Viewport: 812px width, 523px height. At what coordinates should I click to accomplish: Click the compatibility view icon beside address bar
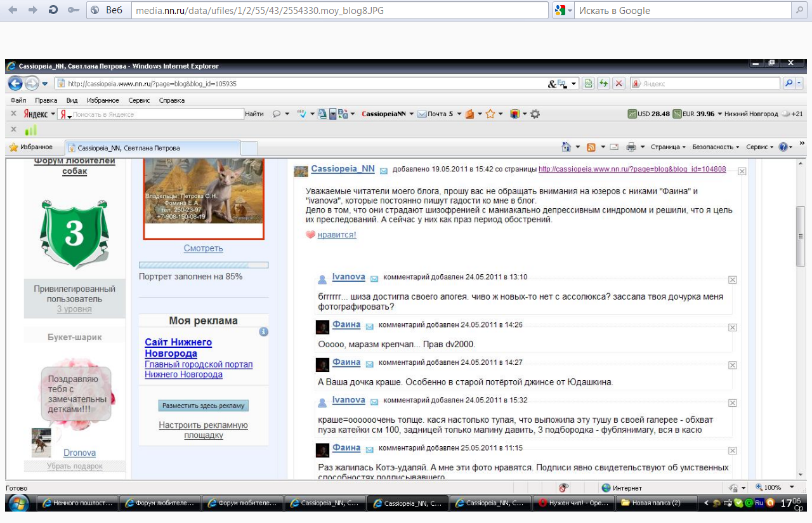[x=588, y=83]
